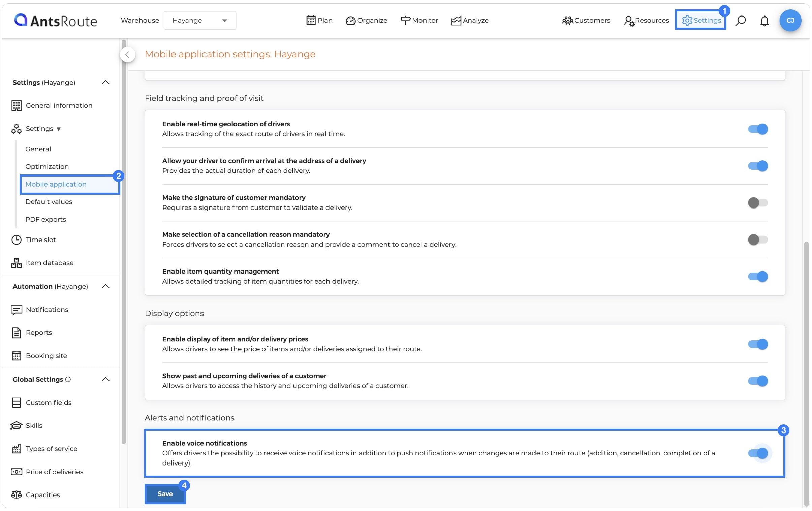Screen dimensions: 812x511
Task: Open the Customers menu
Action: (586, 21)
